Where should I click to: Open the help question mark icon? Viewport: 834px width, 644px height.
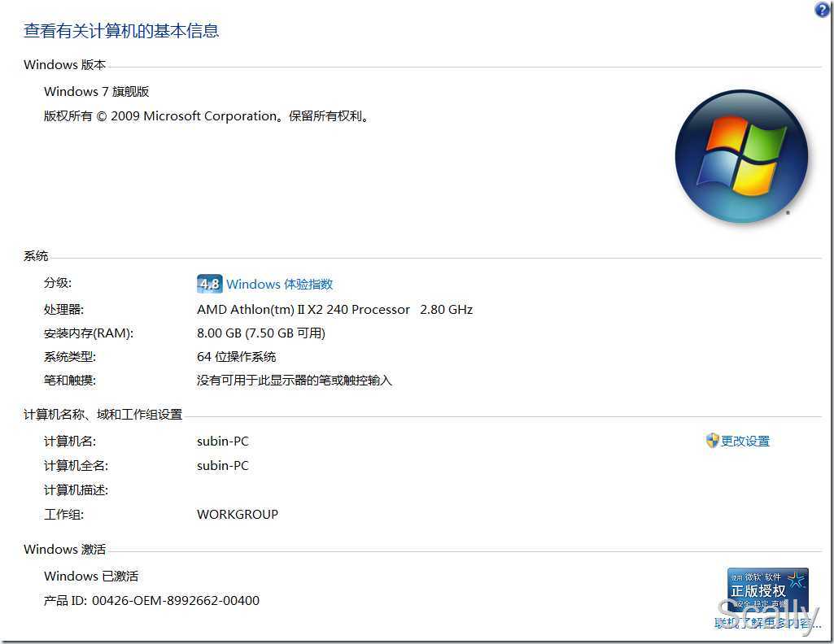[x=823, y=10]
